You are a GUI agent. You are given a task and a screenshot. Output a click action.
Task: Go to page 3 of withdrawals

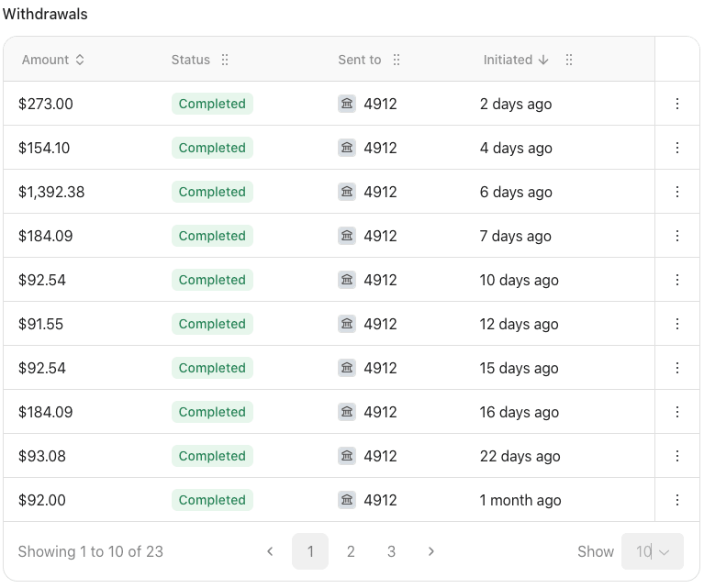point(391,551)
